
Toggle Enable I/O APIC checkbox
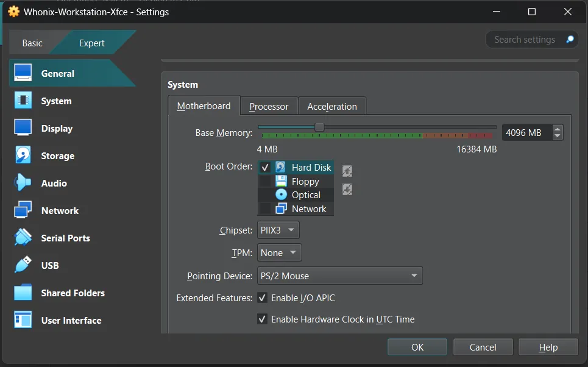pyautogui.click(x=263, y=298)
